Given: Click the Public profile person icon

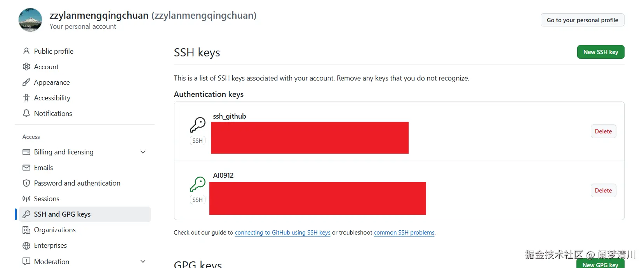Looking at the screenshot, I should [x=26, y=51].
